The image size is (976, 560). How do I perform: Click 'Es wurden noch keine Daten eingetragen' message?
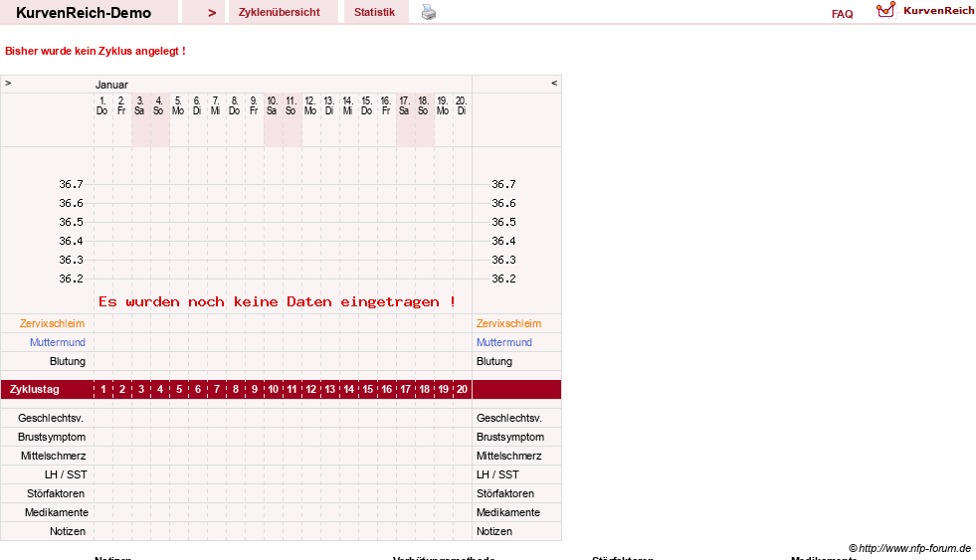click(x=277, y=301)
